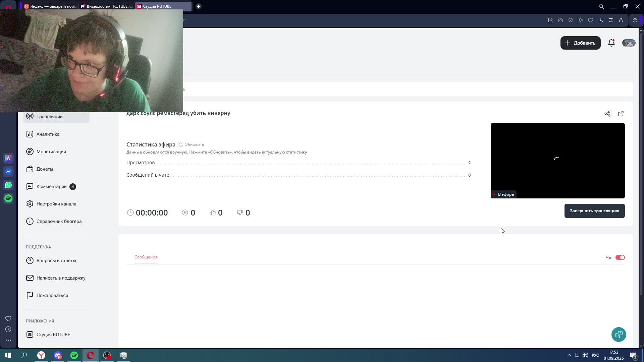Click Обновить to refresh broadcast statistics
This screenshot has height=362, width=644.
click(191, 144)
